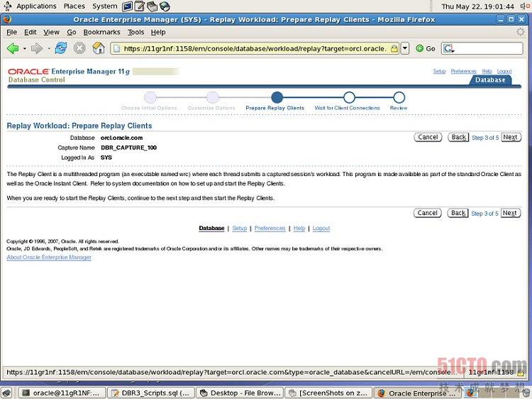
Task: Click the green Go icon
Action: click(420, 48)
